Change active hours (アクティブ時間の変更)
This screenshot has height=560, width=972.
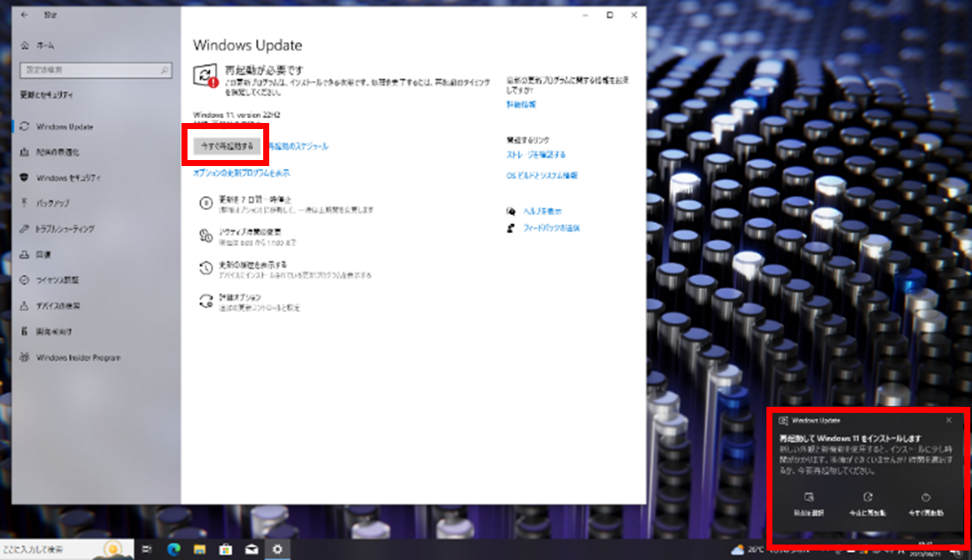click(x=248, y=237)
